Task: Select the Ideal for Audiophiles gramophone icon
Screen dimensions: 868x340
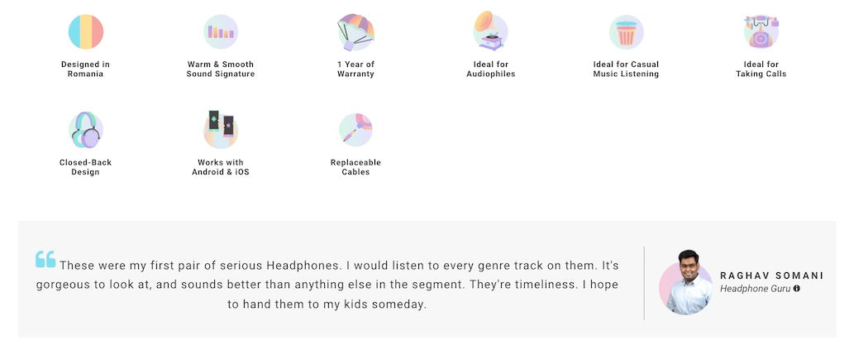Action: coord(490,31)
